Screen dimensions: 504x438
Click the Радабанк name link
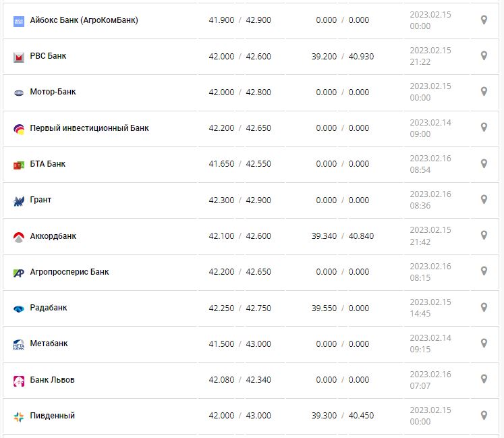pos(49,308)
